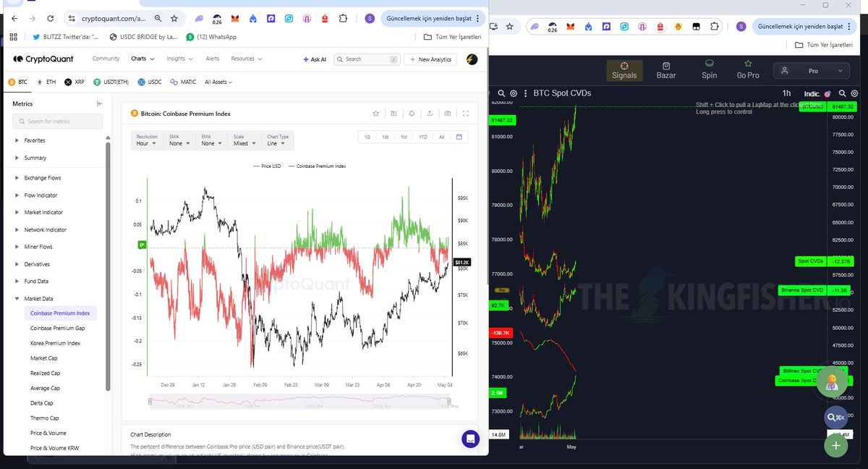Viewport: 868px width, 469px height.
Task: Open Chrome profile avatar S in Kingfisher window
Action: tap(741, 27)
